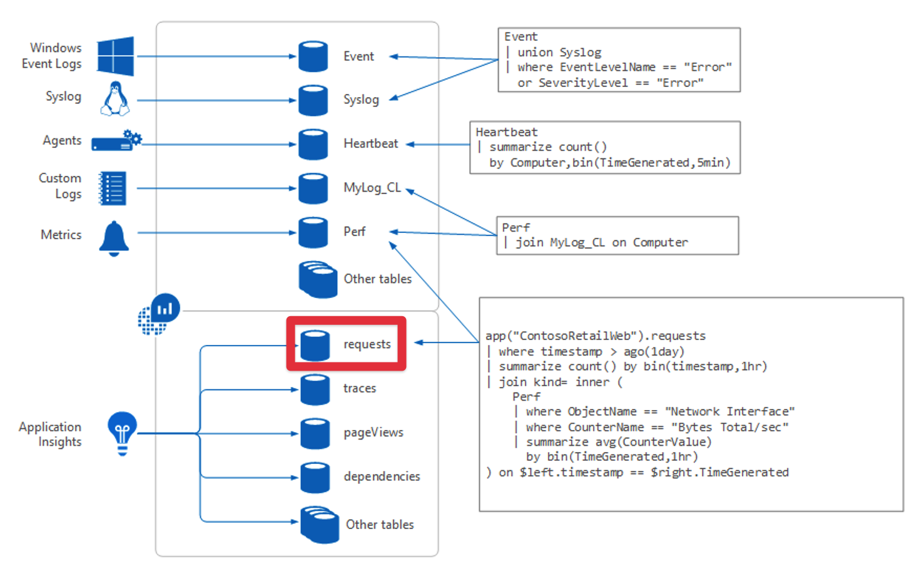The image size is (924, 571).
Task: Click the lower Other tables stacked icon
Action: pos(320,525)
